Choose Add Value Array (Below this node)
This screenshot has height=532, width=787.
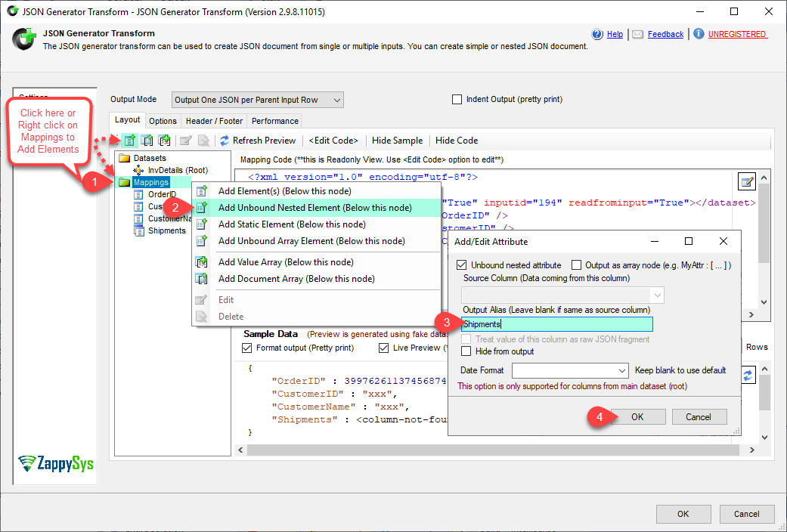pos(316,262)
